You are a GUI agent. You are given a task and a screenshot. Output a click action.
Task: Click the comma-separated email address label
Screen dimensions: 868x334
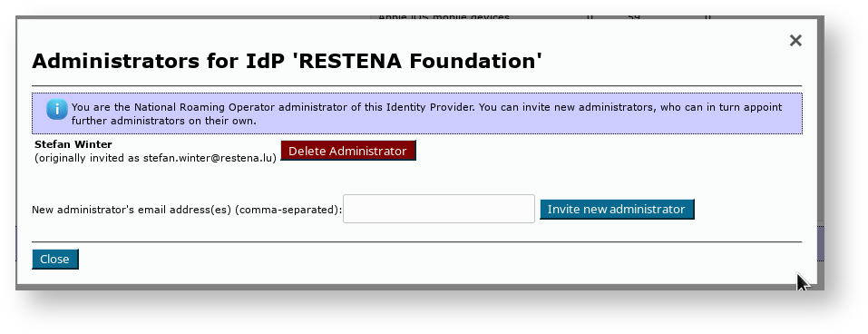pos(187,210)
